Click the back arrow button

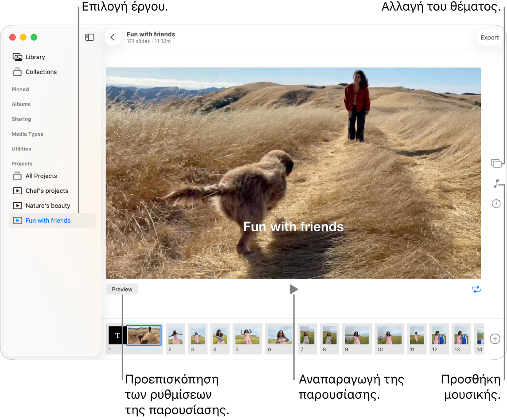click(x=113, y=38)
